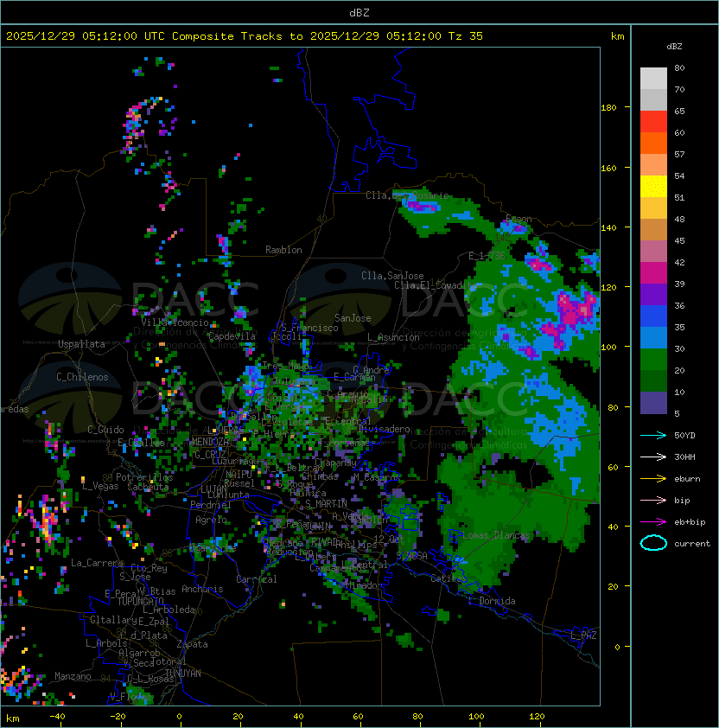Click the 'Capdevila' map label

point(232,335)
